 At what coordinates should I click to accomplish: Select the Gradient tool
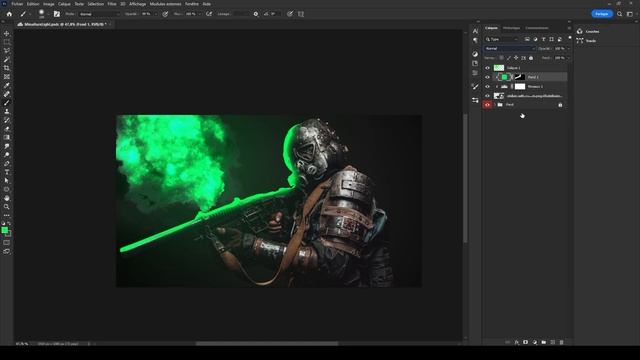[7, 137]
